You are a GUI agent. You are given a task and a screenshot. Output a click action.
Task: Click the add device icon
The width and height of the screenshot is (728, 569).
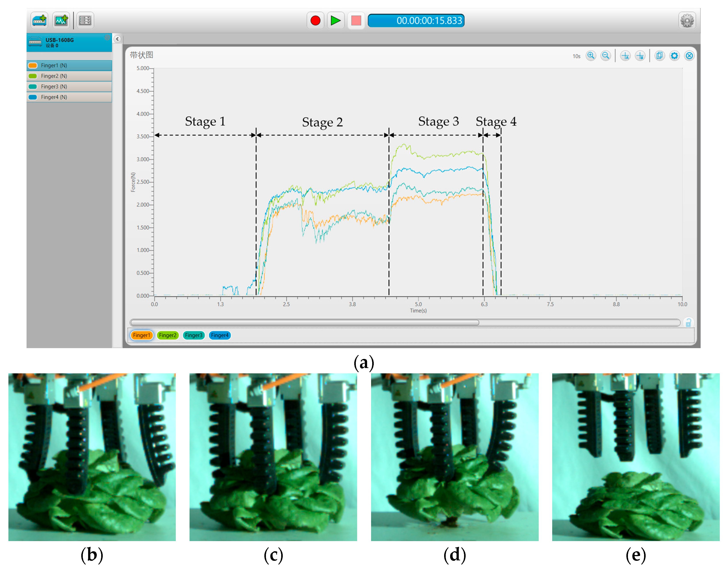(x=39, y=20)
